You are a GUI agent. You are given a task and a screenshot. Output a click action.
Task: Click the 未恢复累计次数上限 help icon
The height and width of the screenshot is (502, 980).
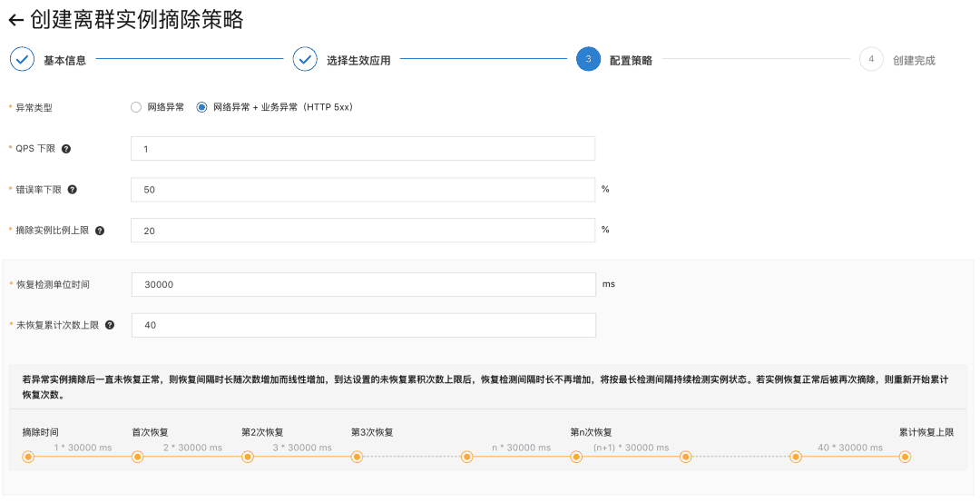[x=110, y=325]
